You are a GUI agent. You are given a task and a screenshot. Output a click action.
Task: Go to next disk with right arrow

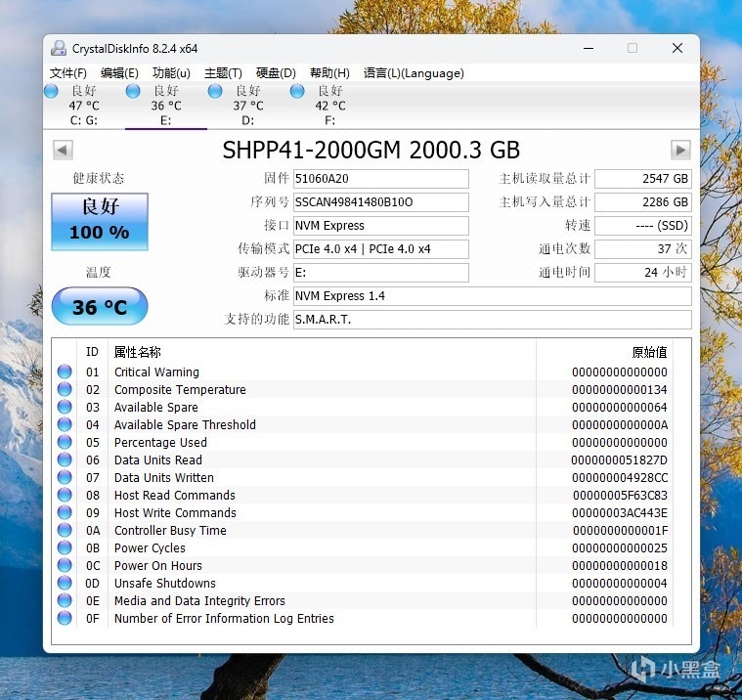(680, 150)
